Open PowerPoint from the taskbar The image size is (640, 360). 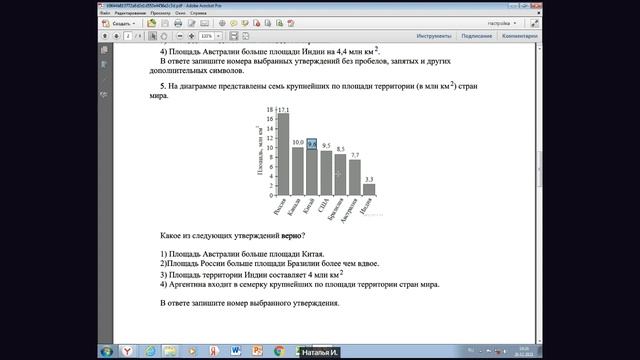pyautogui.click(x=257, y=351)
